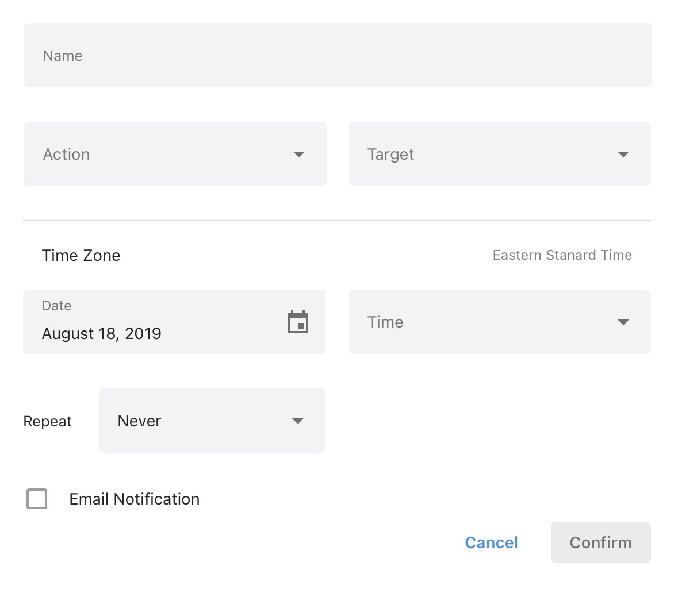Open the Action dropdown

coord(175,154)
